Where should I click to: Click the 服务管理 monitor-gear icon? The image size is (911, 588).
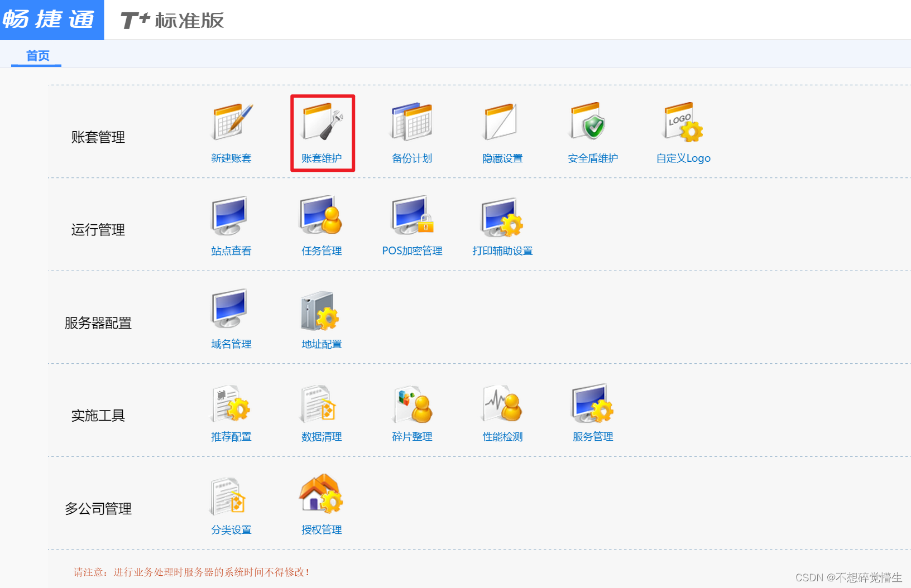tap(592, 403)
